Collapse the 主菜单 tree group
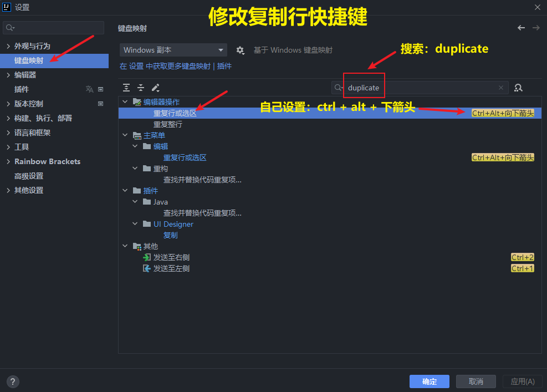The image size is (547, 392). click(x=125, y=135)
